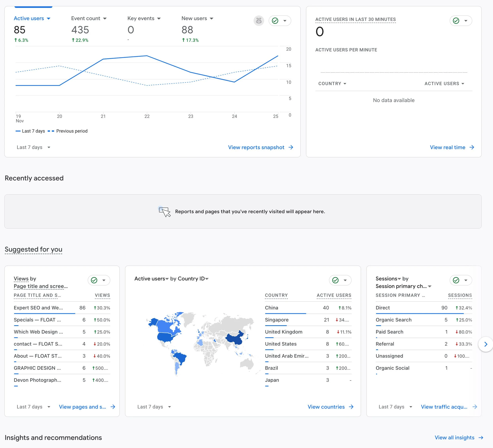Click View countries link
The image size is (493, 448).
tap(326, 407)
